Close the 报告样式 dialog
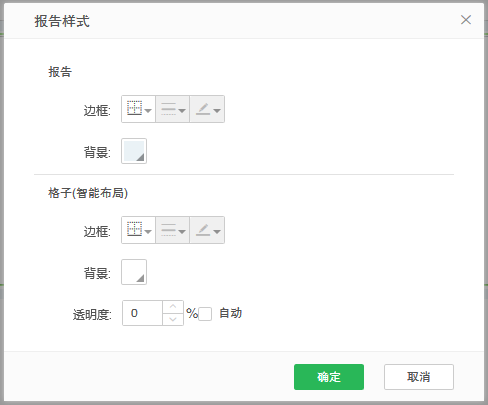The image size is (488, 405). tap(466, 20)
